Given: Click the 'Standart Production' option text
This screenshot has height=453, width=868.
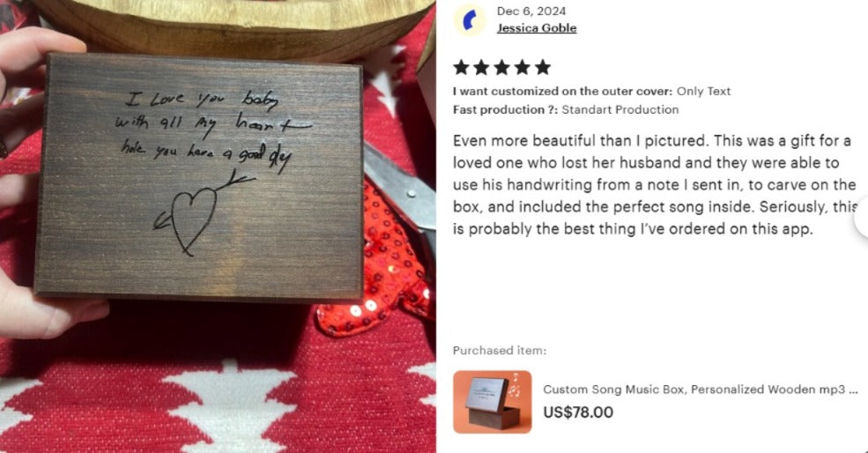Looking at the screenshot, I should tap(620, 109).
